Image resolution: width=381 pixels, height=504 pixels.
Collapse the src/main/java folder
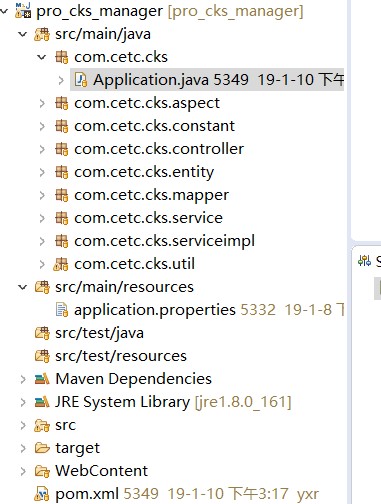23,34
